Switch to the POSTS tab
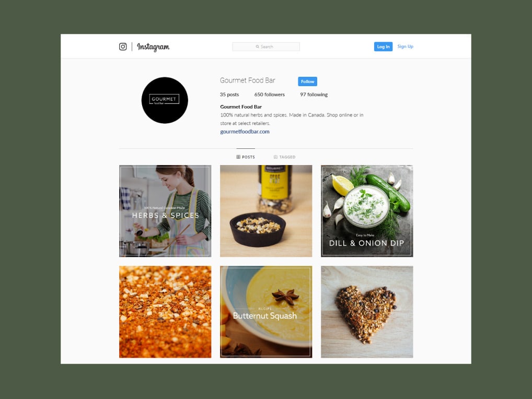 click(x=246, y=157)
